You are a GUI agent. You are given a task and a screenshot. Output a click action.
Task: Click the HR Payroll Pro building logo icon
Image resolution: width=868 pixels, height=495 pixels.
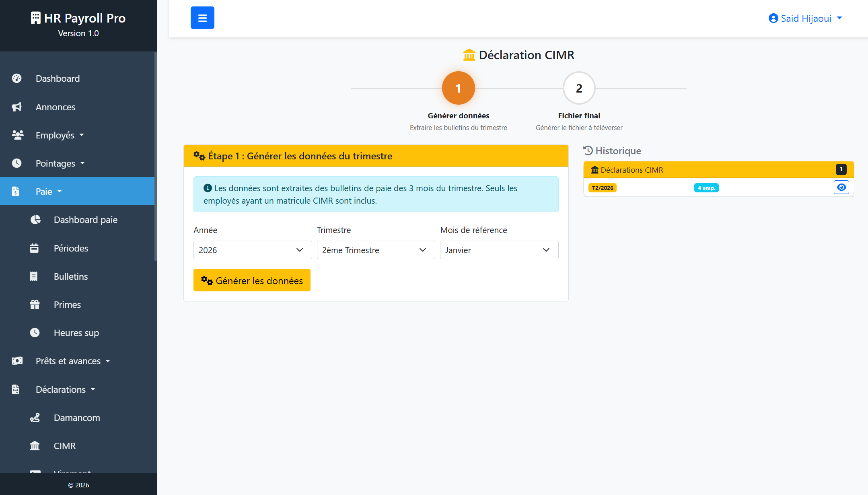click(x=36, y=18)
